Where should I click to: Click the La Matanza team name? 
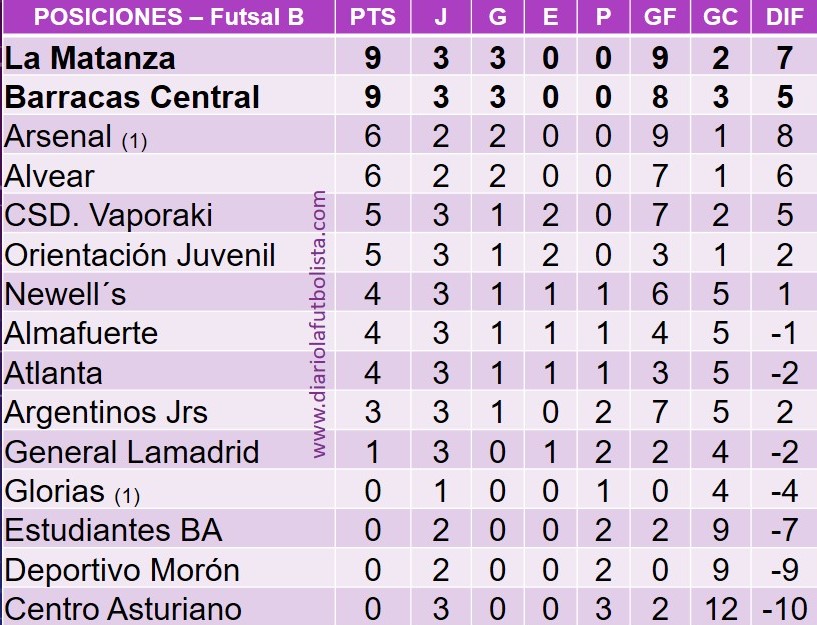coord(90,58)
